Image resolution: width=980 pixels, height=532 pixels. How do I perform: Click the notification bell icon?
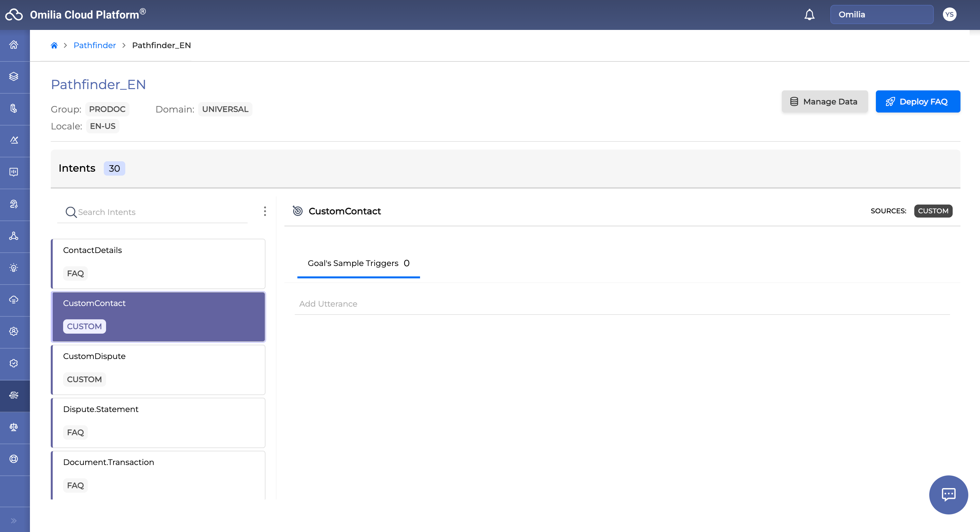click(x=809, y=15)
